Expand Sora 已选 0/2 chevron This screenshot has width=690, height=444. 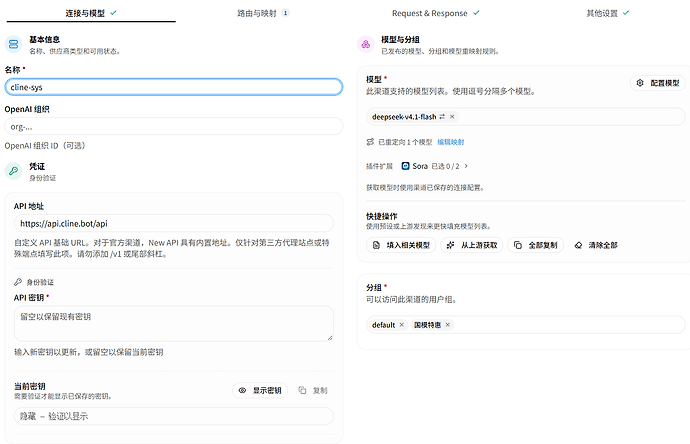[x=466, y=166]
